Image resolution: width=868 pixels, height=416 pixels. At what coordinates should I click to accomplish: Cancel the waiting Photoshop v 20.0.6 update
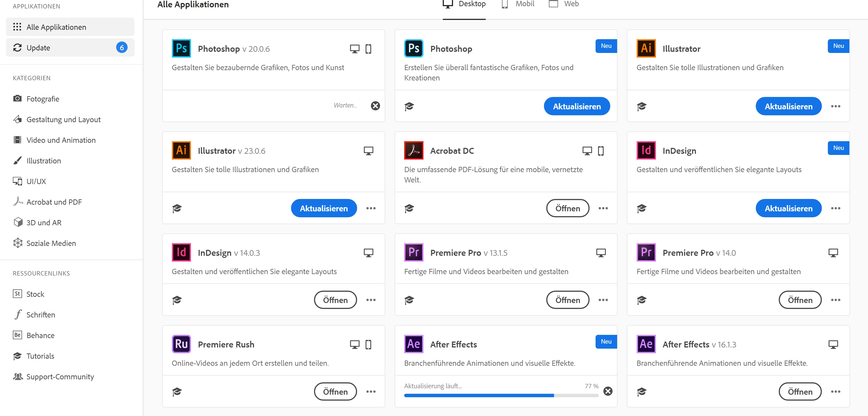(375, 106)
